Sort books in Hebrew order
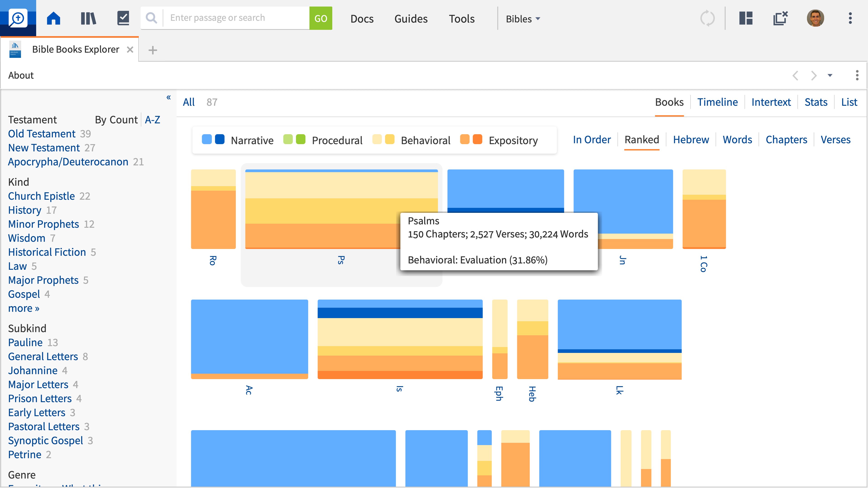Viewport: 868px width, 488px height. (x=691, y=139)
